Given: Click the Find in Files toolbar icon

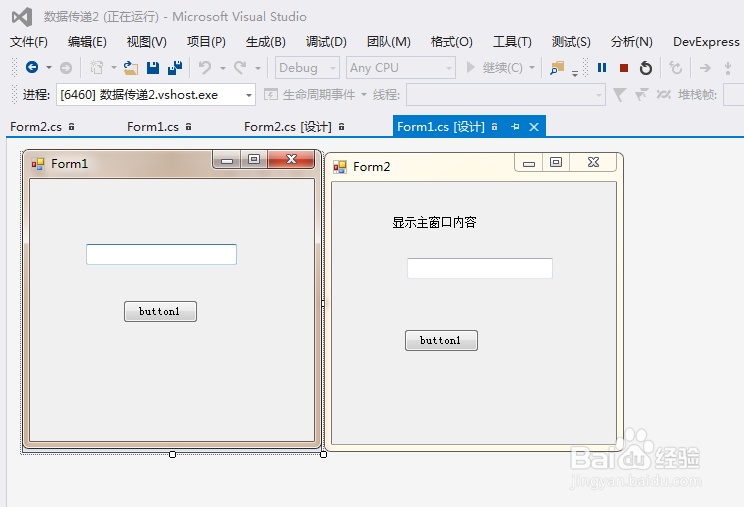Looking at the screenshot, I should (x=557, y=68).
